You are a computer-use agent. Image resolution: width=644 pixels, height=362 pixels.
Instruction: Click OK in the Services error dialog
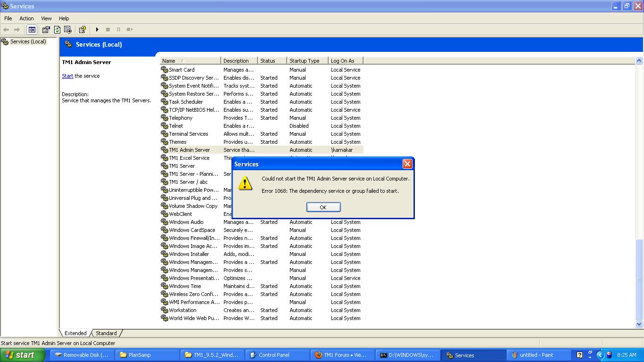coord(323,207)
